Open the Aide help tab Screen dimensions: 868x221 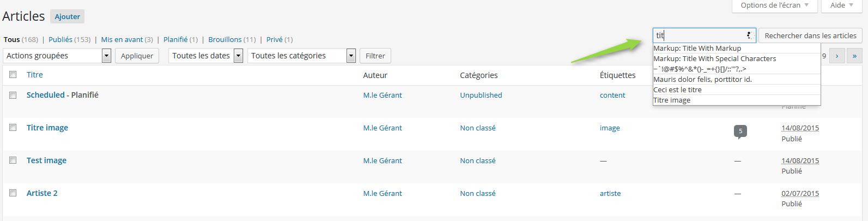coord(842,5)
